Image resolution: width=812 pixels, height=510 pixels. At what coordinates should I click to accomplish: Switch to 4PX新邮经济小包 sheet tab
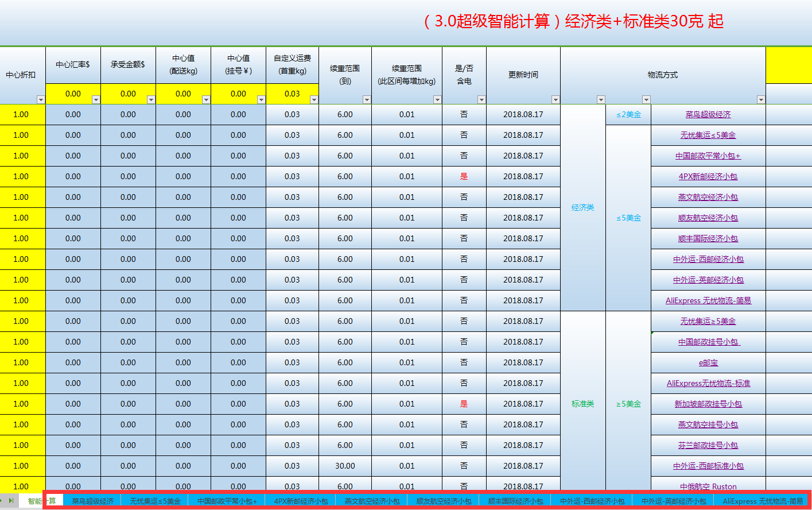(x=301, y=501)
